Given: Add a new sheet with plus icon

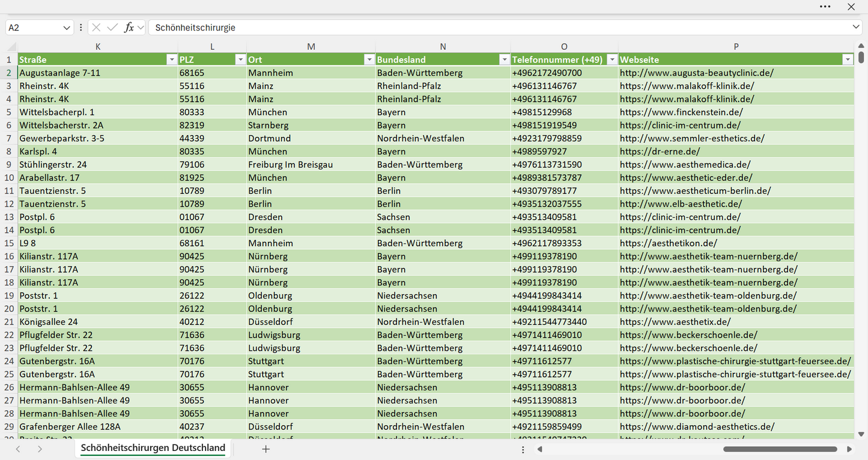Looking at the screenshot, I should [266, 449].
